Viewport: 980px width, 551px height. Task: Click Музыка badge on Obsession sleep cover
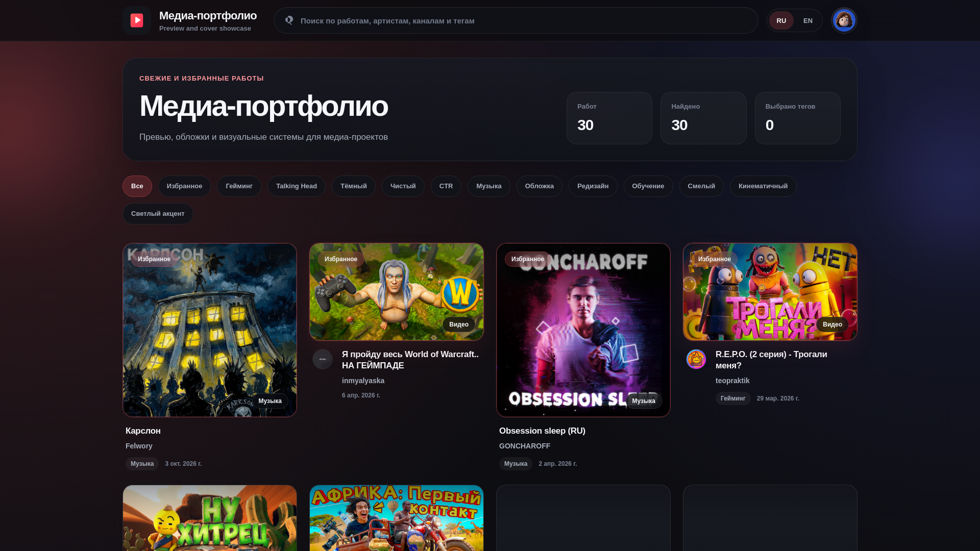click(644, 401)
